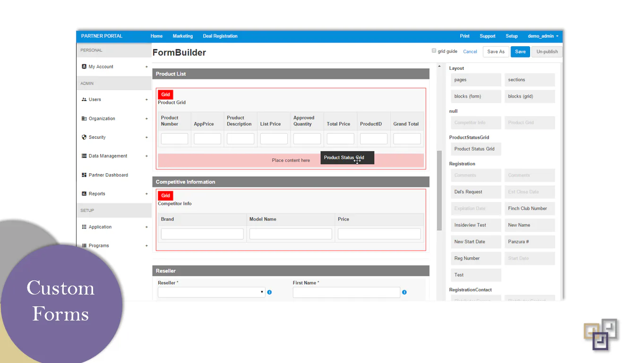Click the info icon beside Reseller dropdown
The width and height of the screenshot is (644, 363).
(269, 292)
